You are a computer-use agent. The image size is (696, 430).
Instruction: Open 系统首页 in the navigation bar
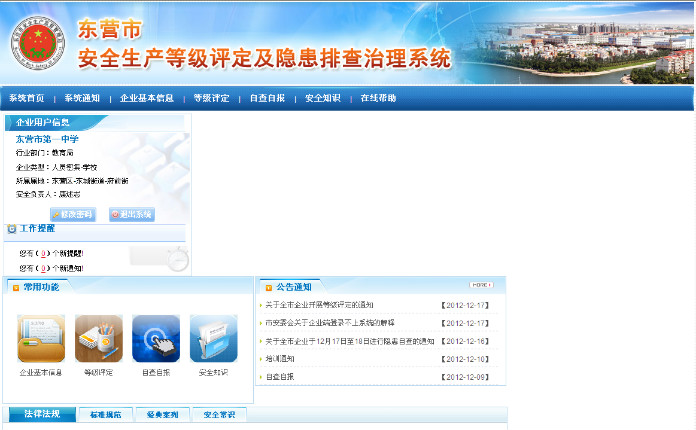[x=27, y=98]
